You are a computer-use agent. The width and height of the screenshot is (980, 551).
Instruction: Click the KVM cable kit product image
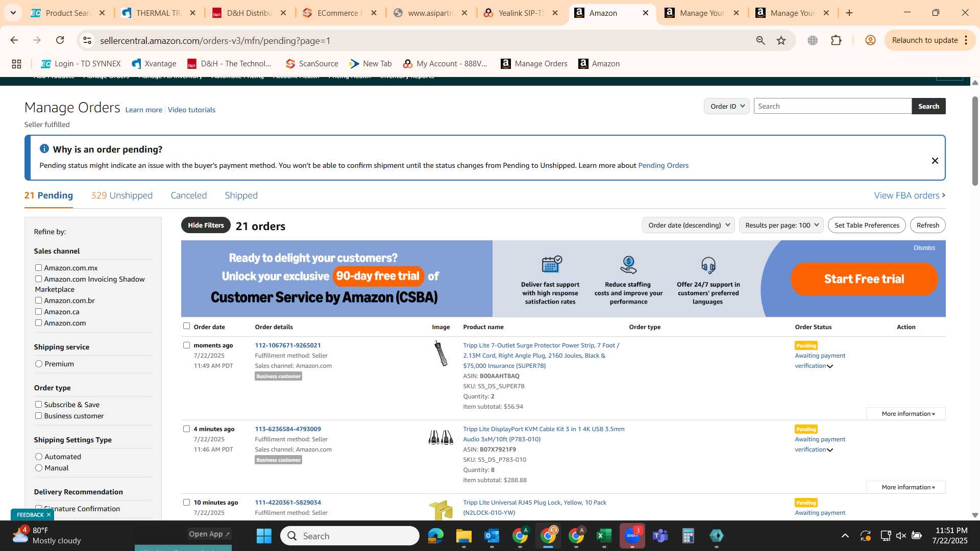pos(441,437)
